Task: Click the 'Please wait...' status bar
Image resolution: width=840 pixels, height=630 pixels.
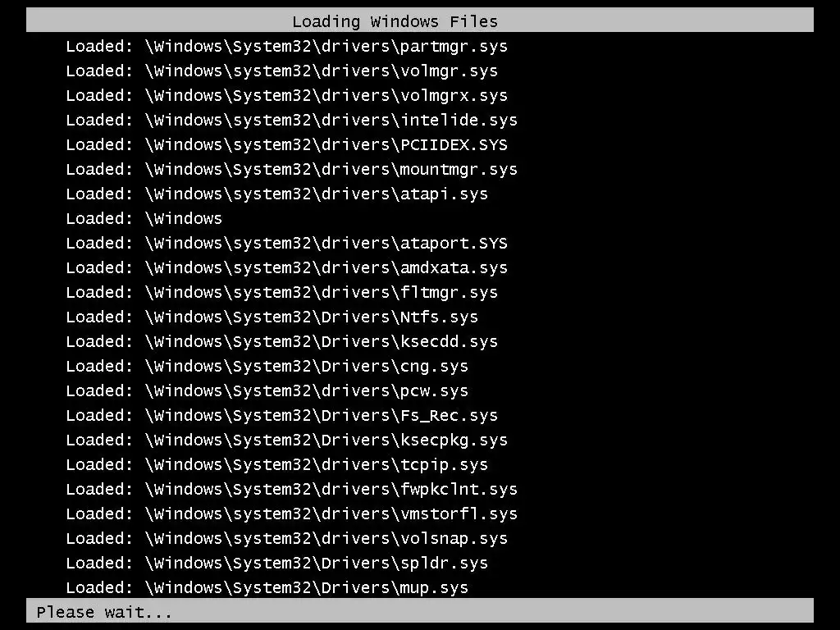Action: (x=420, y=610)
